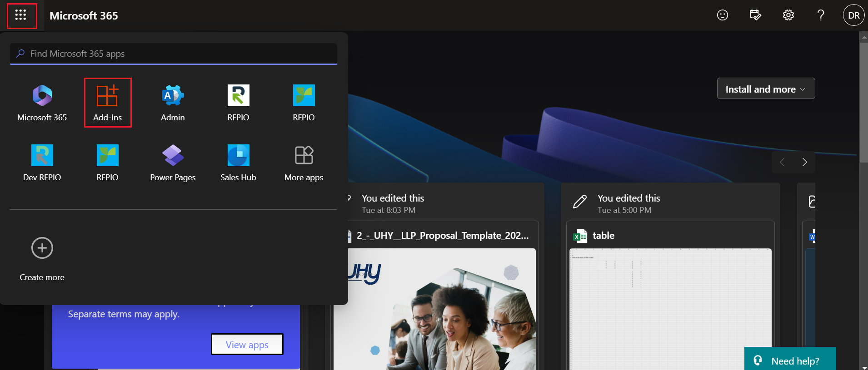Click Create more plus icon
This screenshot has width=868, height=370.
click(42, 248)
